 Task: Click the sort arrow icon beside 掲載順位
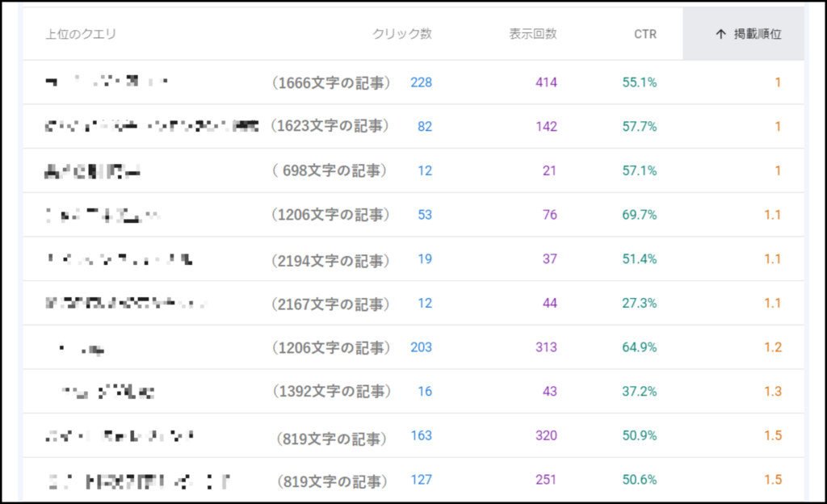(x=721, y=34)
